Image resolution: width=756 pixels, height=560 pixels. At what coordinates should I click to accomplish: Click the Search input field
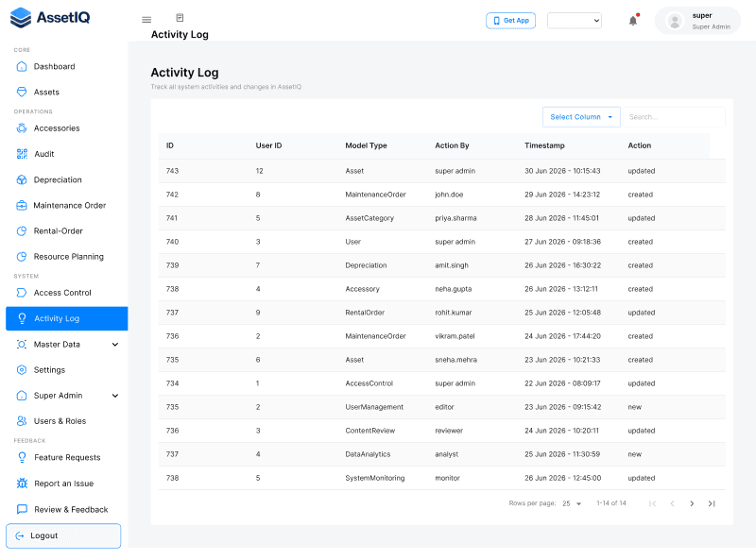pyautogui.click(x=674, y=117)
